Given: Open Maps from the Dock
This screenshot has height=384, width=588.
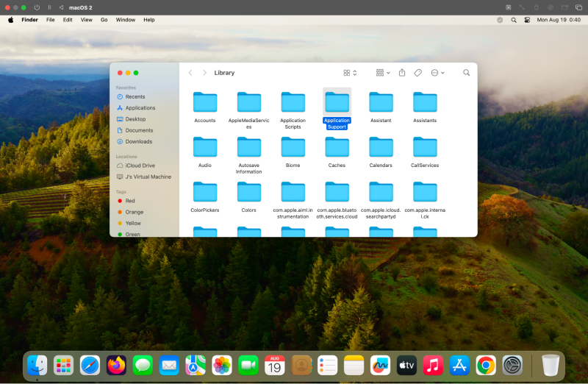Looking at the screenshot, I should click(196, 365).
